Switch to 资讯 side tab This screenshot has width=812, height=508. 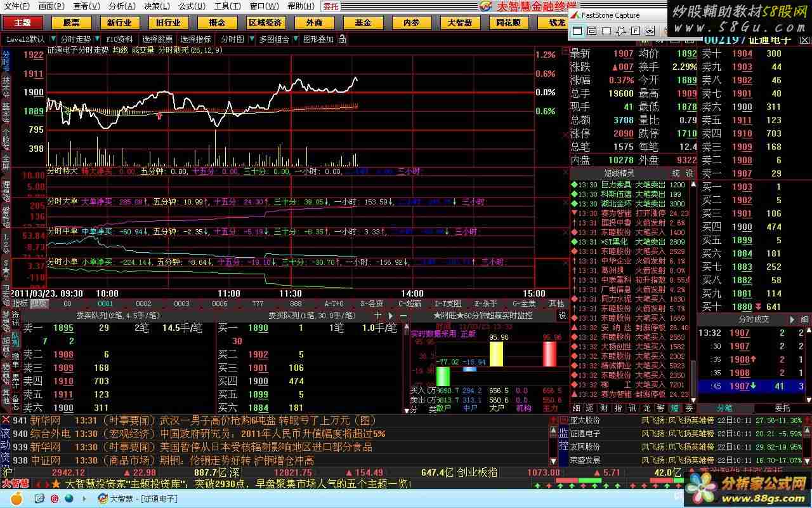(15, 318)
